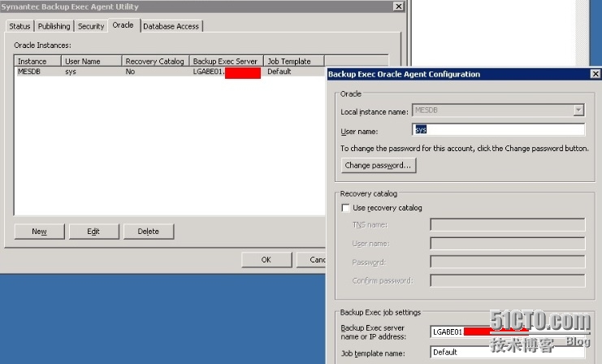Click the Oracle User name field
The height and width of the screenshot is (364, 602).
pos(498,129)
